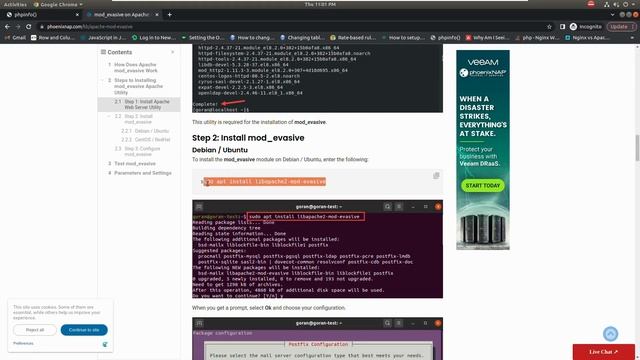Screen dimensions: 640x360
Task: Jump to Test mod_evasive section
Action: tap(135, 164)
